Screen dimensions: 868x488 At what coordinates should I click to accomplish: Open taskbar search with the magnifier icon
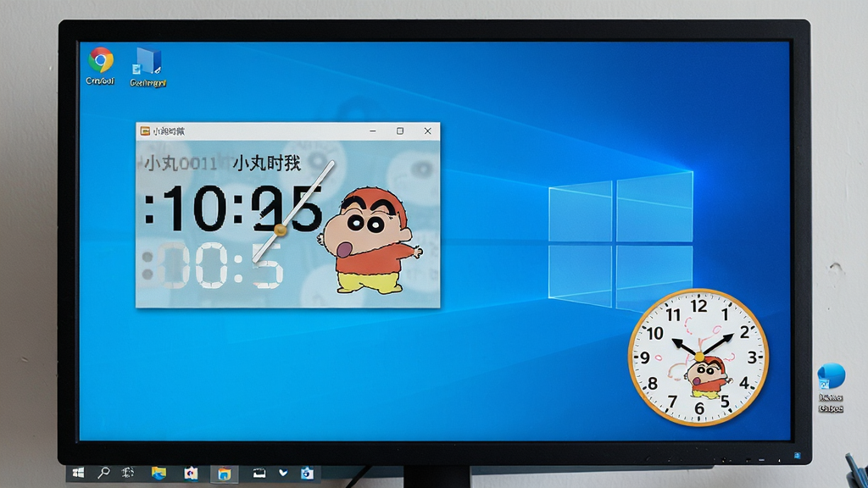[x=103, y=473]
